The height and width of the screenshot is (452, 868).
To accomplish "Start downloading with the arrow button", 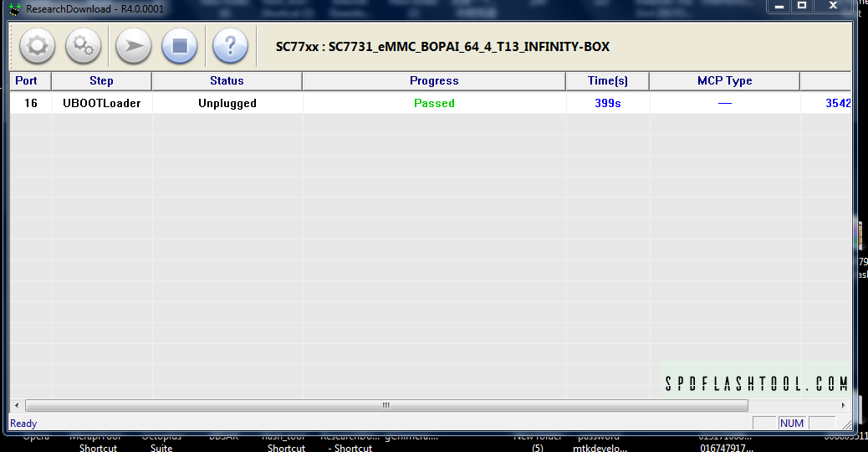I will click(x=134, y=46).
